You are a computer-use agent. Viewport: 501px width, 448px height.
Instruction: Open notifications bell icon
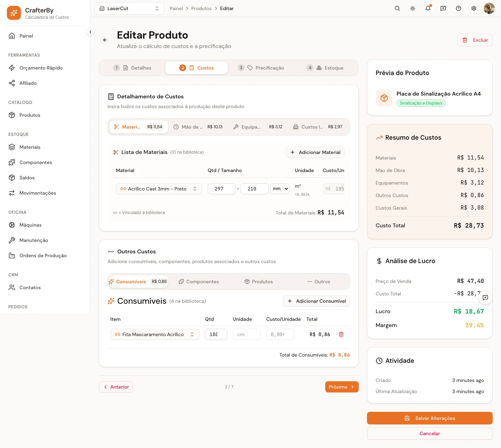[428, 8]
